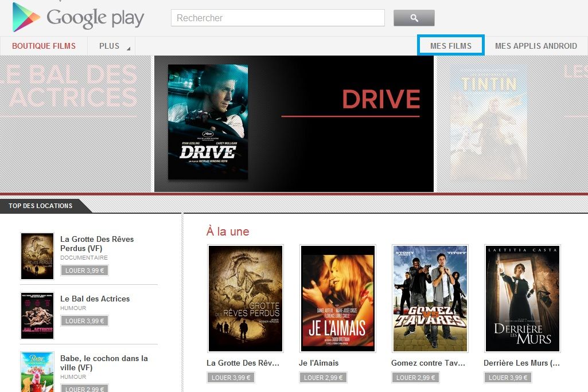
Task: Click Gomez contre Tav... featured title
Action: click(428, 363)
